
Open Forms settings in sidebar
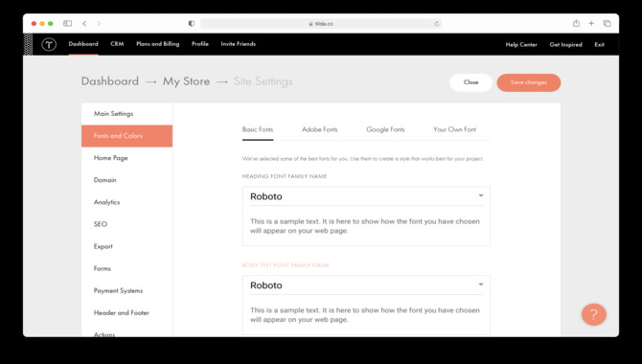point(126,268)
